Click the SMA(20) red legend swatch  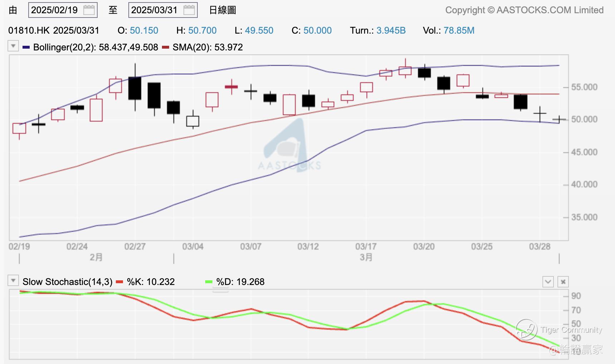166,47
